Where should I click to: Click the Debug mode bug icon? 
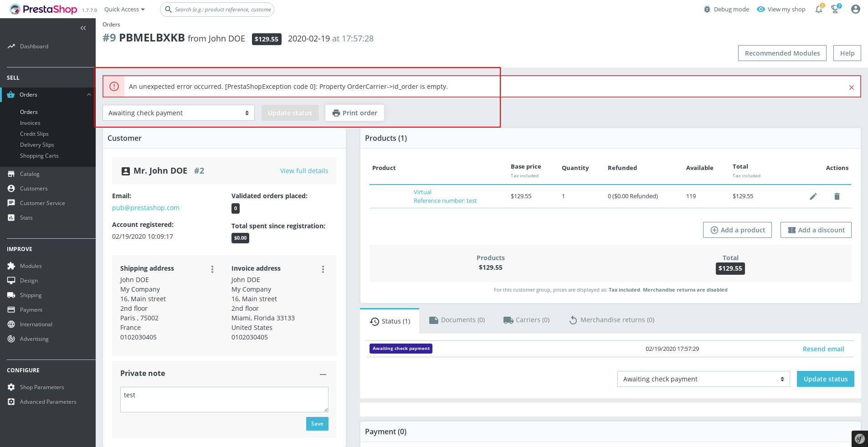tap(707, 10)
